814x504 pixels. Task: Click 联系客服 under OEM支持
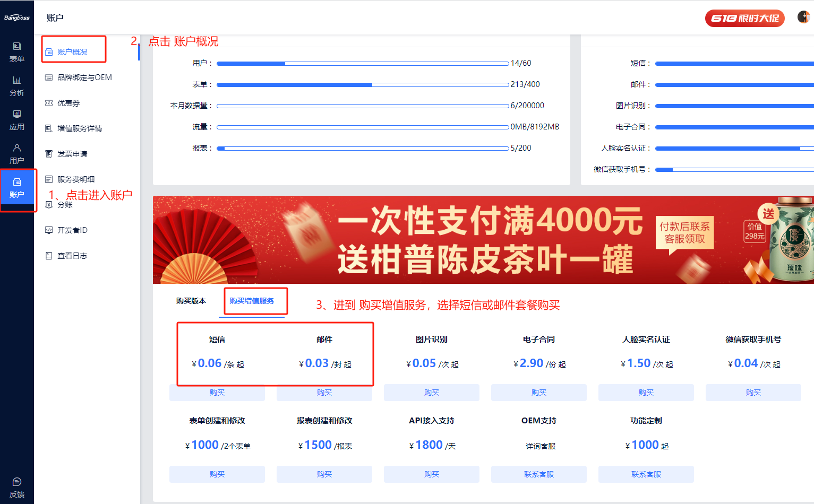(x=539, y=474)
